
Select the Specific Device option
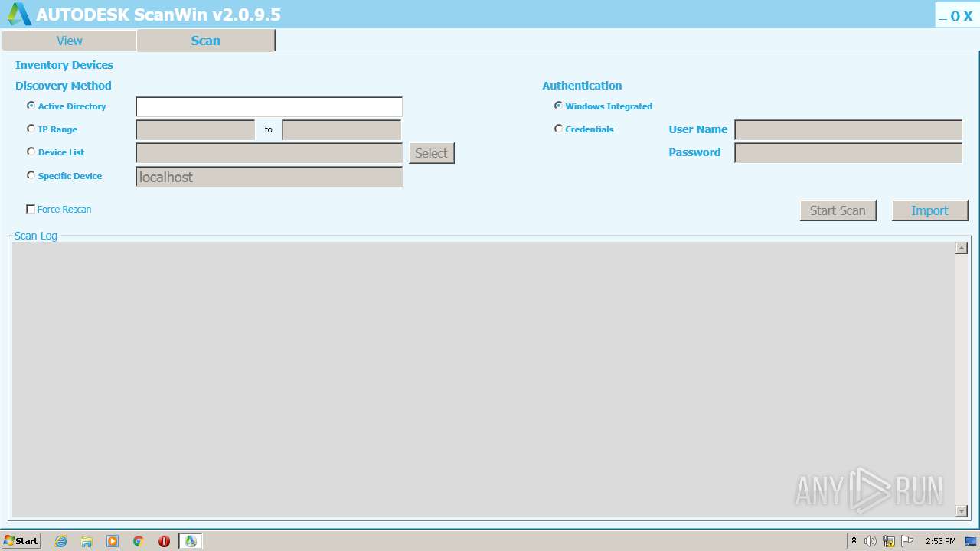coord(31,175)
